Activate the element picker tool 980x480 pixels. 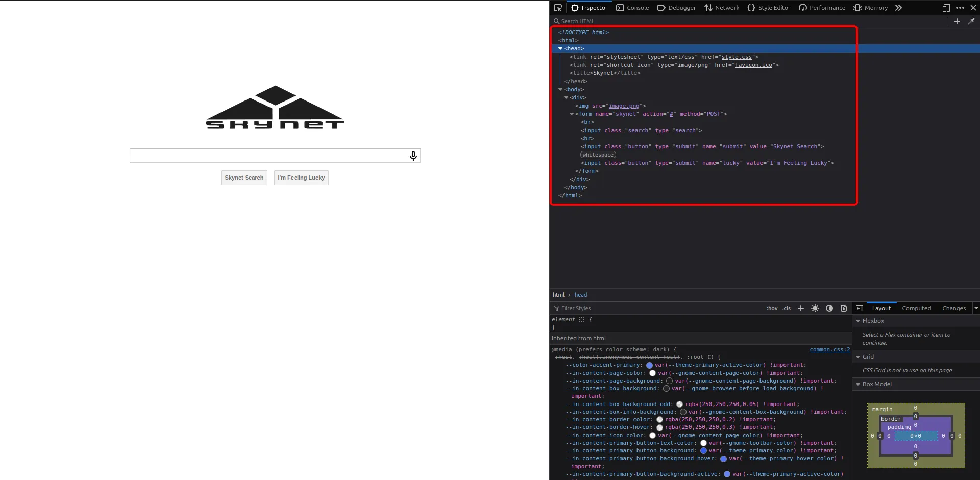[x=558, y=8]
